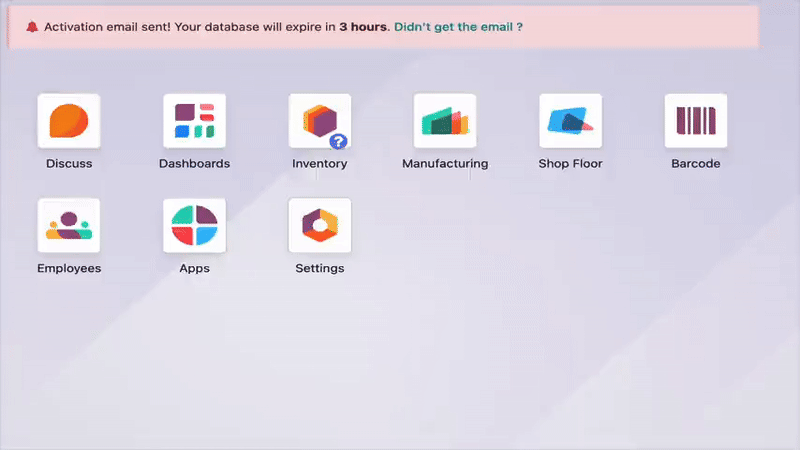The image size is (800, 450).
Task: Launch the Barcode app
Action: point(696,121)
